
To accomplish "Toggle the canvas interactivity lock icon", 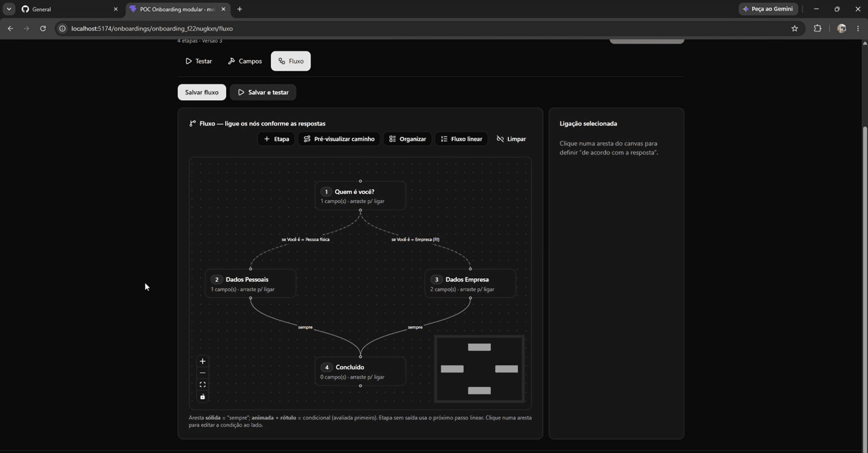I will (202, 396).
